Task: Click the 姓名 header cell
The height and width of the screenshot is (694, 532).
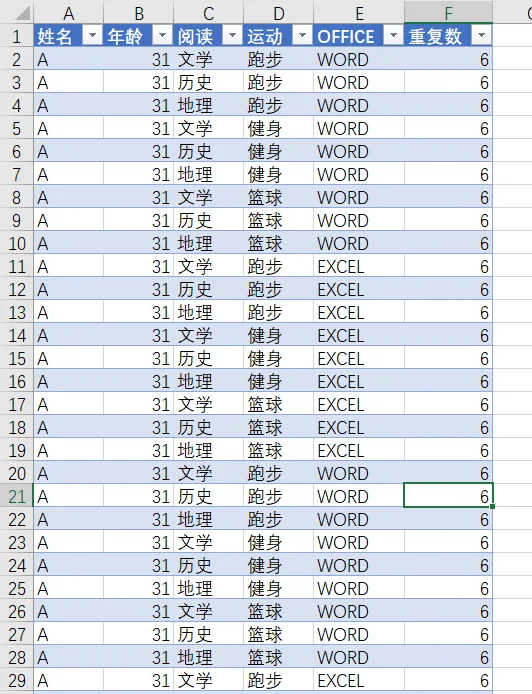Action: coord(69,35)
